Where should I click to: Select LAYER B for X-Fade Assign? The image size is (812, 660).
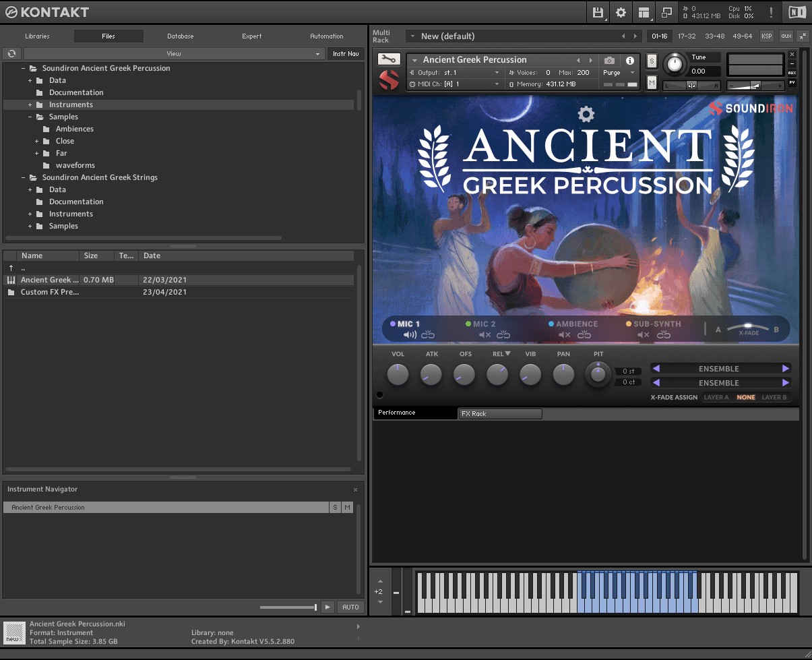[774, 397]
